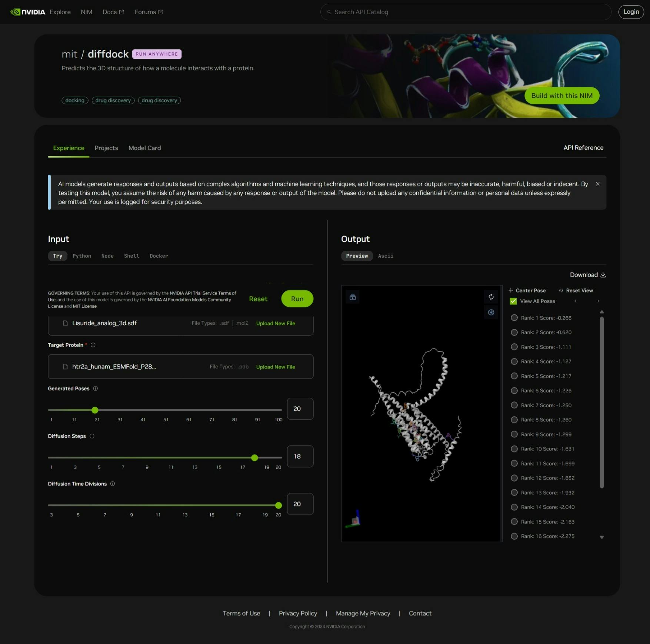The width and height of the screenshot is (650, 644).
Task: Select the Python input tab
Action: click(x=82, y=256)
